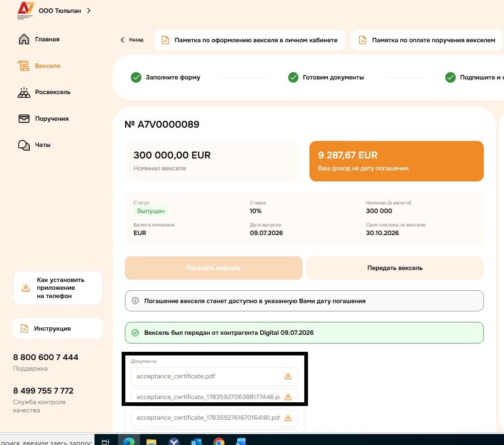Screen dimensions: 504x445
Task: Expand the ООО Тюльпан company selector
Action: pos(65,11)
